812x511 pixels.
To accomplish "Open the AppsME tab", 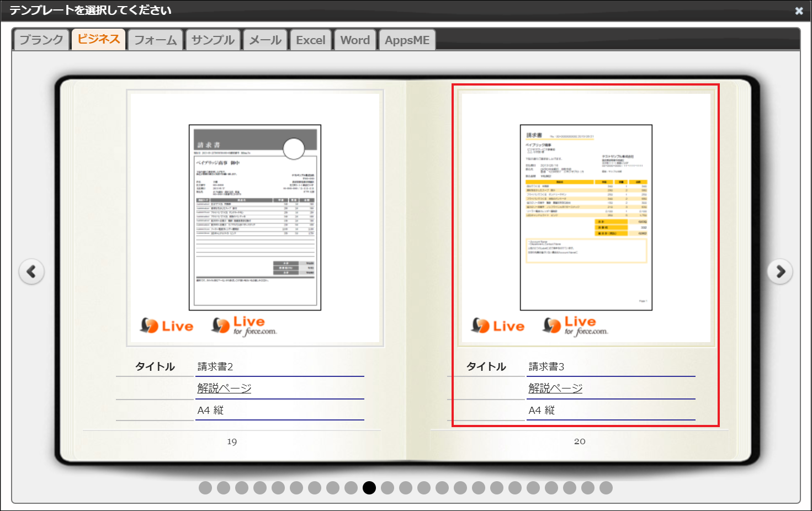I will point(407,40).
